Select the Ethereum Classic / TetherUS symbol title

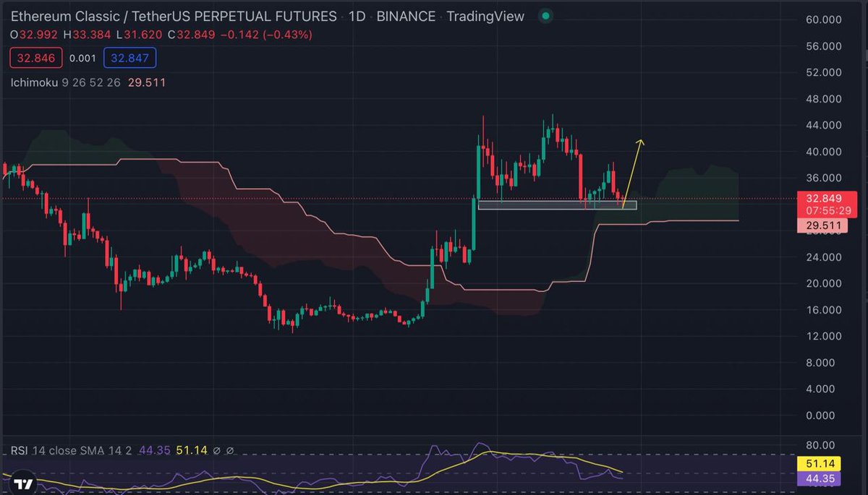pyautogui.click(x=174, y=16)
